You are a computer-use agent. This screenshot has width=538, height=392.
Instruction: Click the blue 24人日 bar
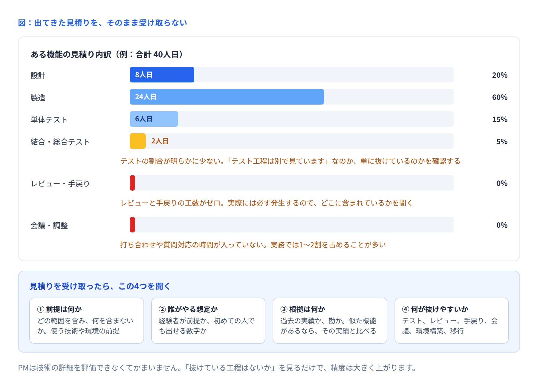[x=227, y=97]
